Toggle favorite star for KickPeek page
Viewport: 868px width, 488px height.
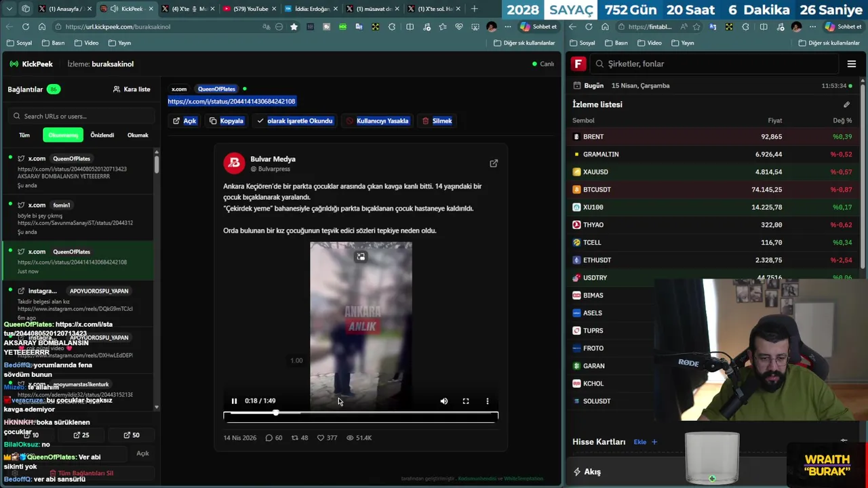(294, 26)
